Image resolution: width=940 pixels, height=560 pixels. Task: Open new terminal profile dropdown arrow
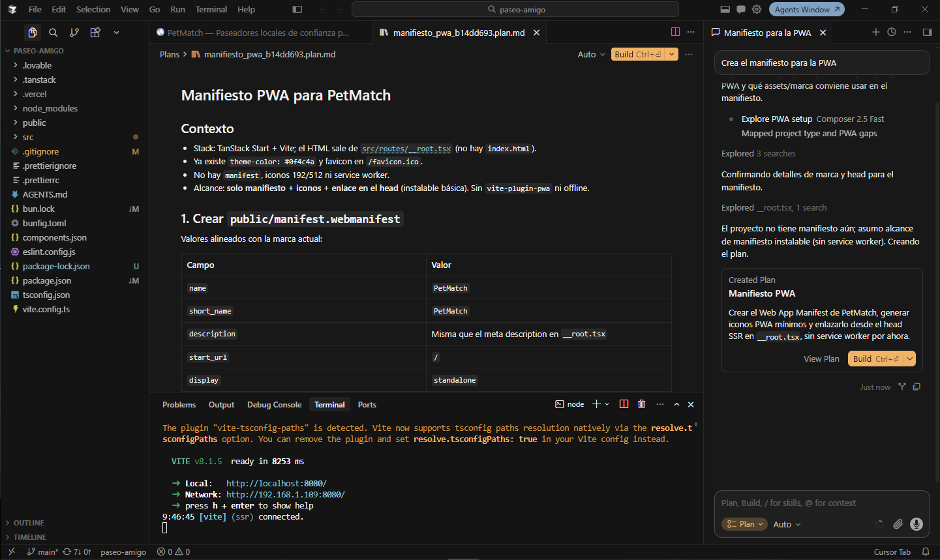607,404
